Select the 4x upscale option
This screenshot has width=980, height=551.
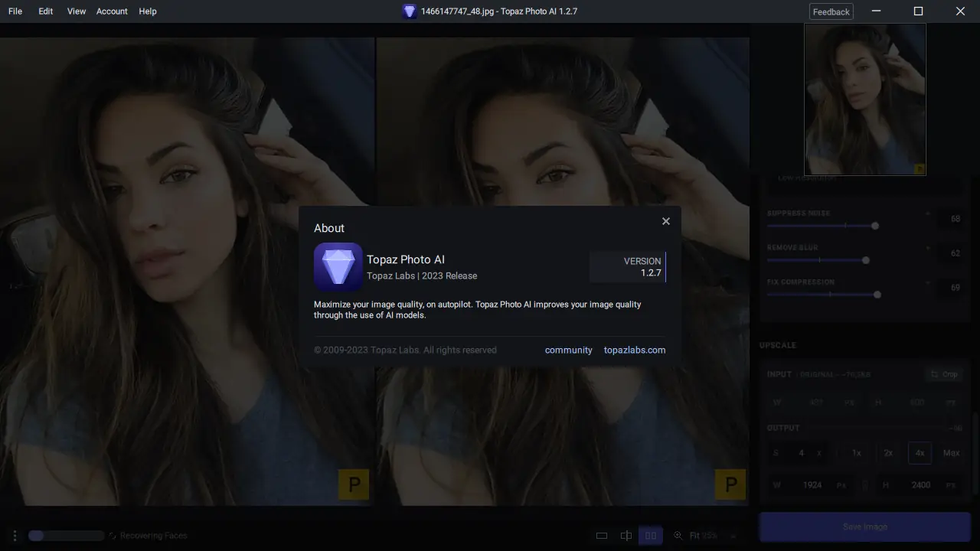[920, 453]
